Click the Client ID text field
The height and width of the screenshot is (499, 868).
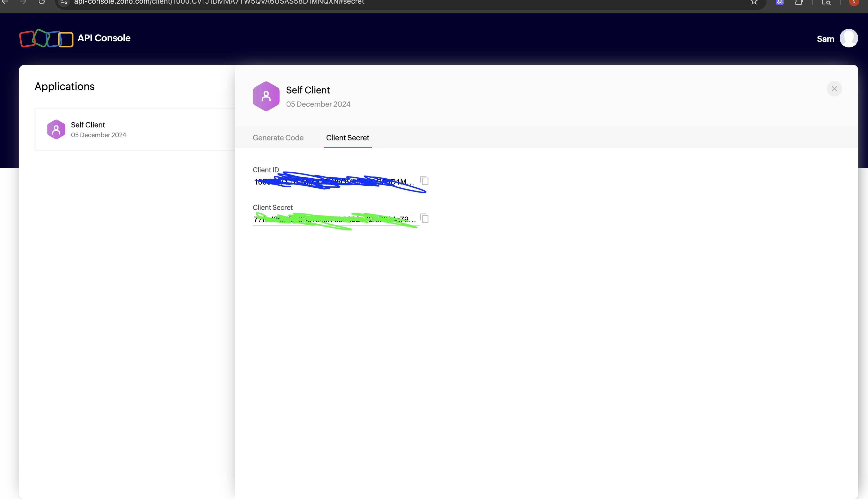pyautogui.click(x=334, y=182)
